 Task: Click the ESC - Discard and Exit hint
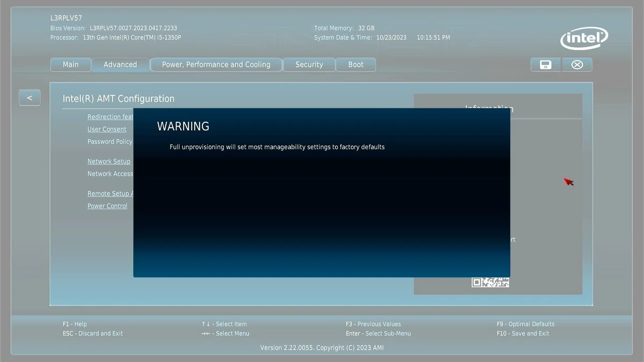tap(93, 334)
